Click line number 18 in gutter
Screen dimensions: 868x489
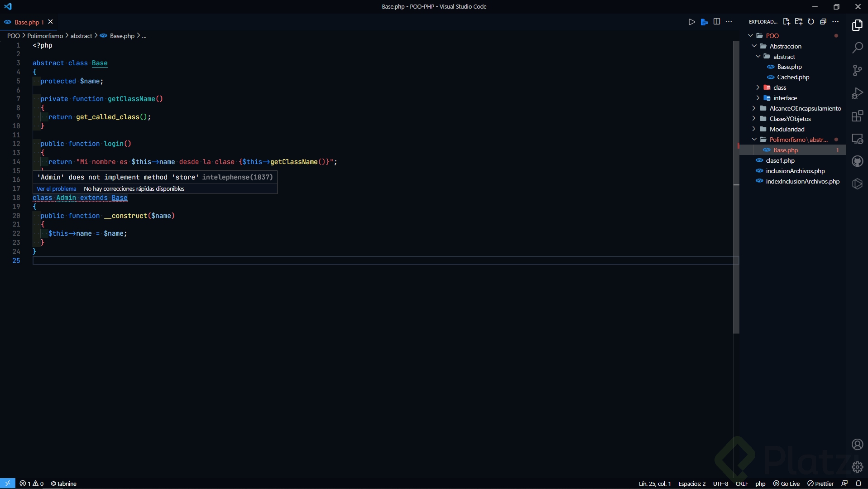pos(16,198)
